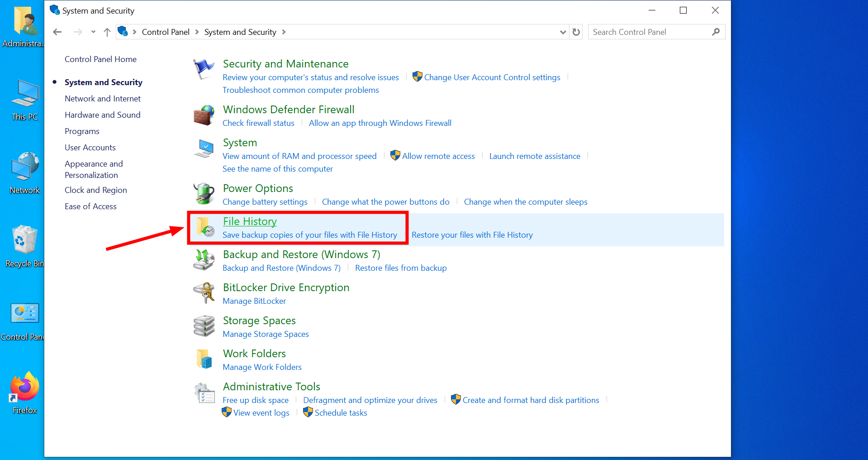Click the refresh button beside the address bar

[x=576, y=32]
